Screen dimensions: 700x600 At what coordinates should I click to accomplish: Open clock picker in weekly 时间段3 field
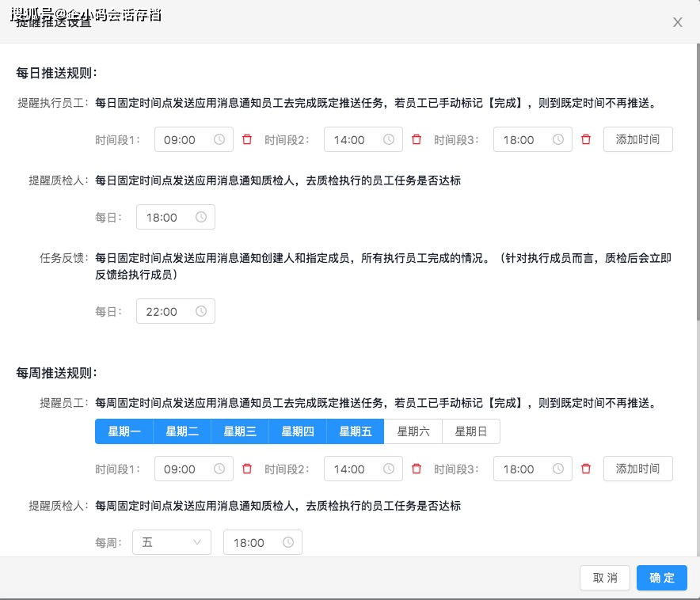click(x=558, y=469)
